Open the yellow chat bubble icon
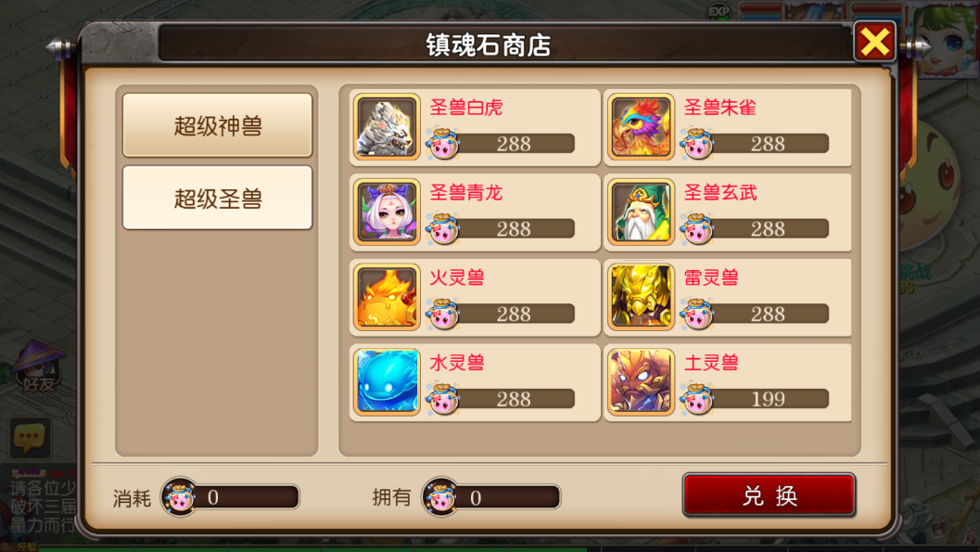Screen dimensions: 980x552 30,437
